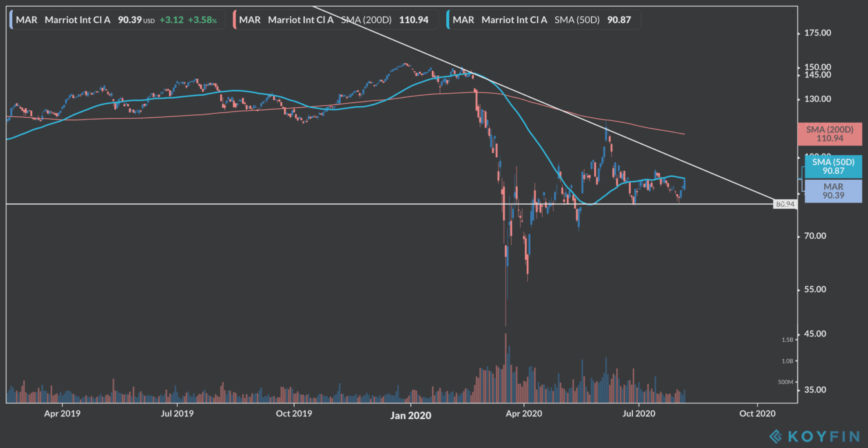The image size is (868, 448).
Task: Click the +3.58% change value
Action: (202, 20)
